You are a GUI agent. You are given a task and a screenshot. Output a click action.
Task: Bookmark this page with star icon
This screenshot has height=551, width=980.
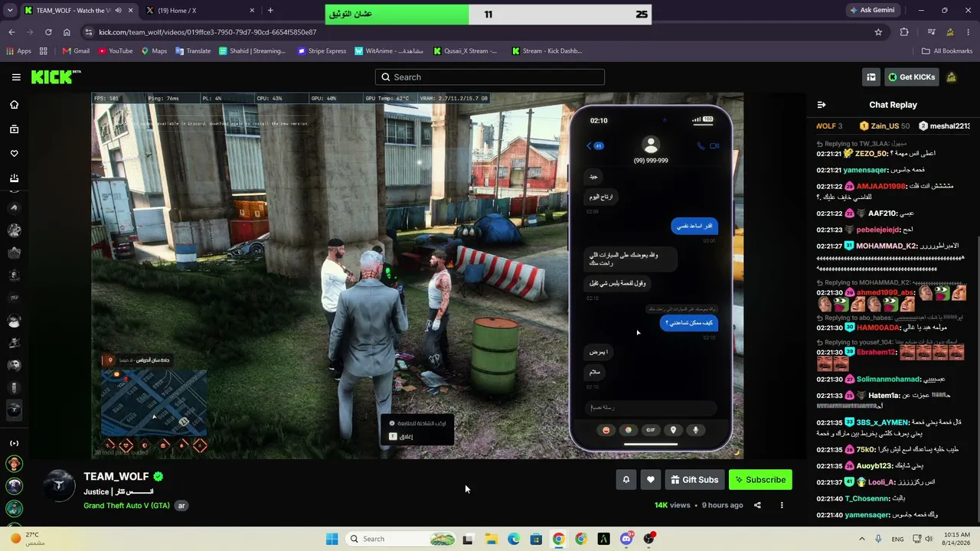[x=878, y=32]
